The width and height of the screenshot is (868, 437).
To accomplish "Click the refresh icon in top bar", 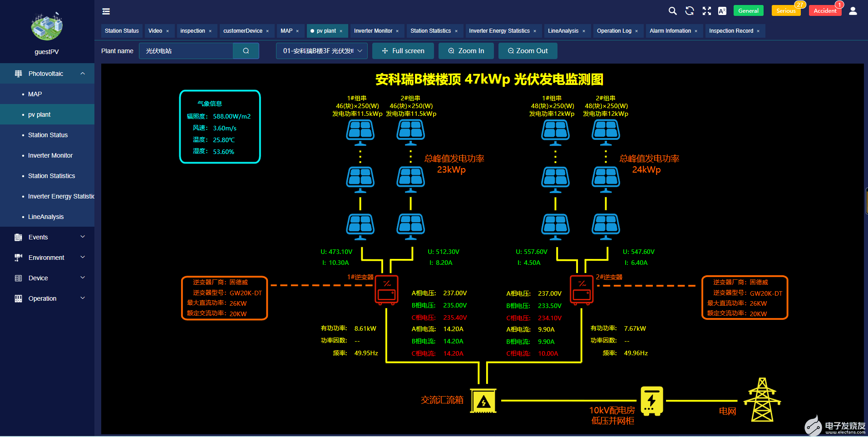I will tap(690, 11).
